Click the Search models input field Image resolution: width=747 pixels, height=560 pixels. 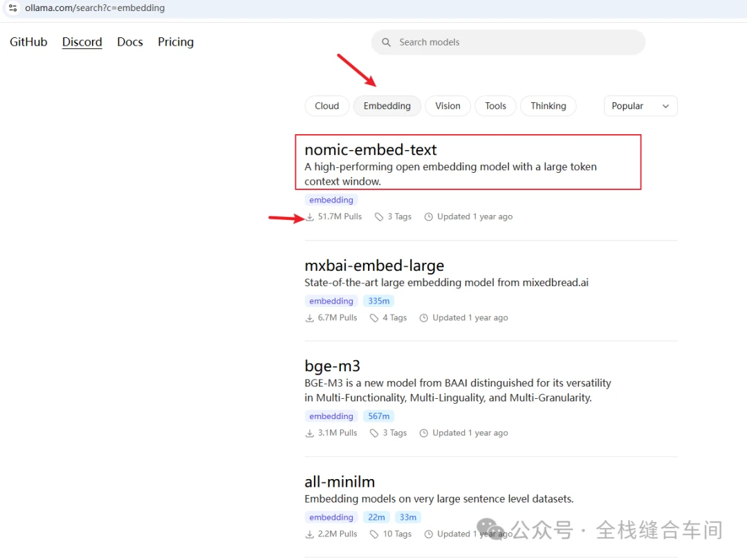pos(508,42)
